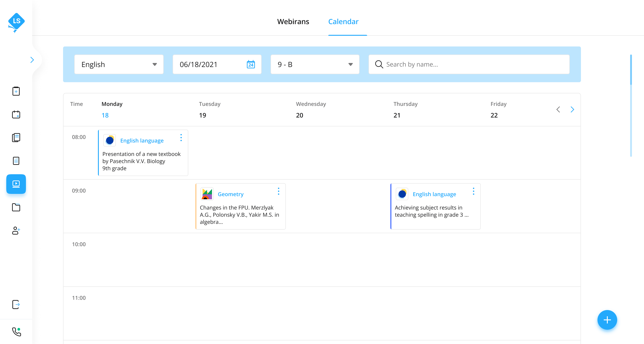Click the logout icon in sidebar

coord(16,304)
